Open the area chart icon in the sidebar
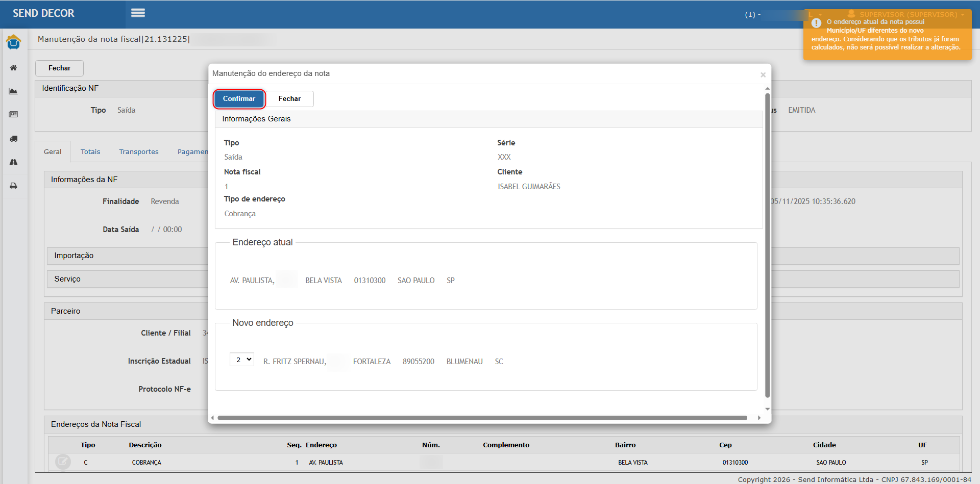 14,91
